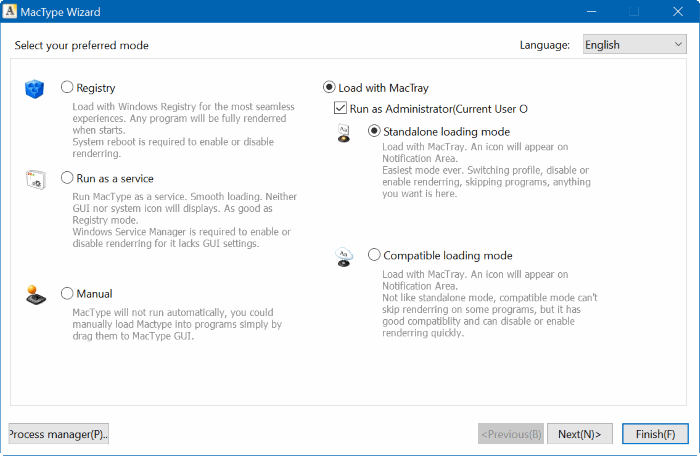
Task: Click the MacType Wizard title bar icon
Action: coord(11,12)
